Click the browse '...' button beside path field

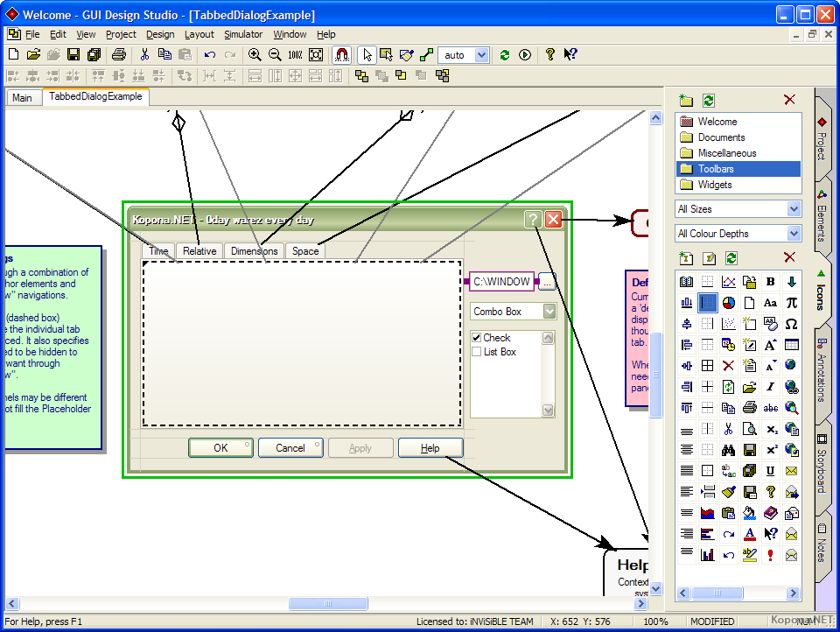pyautogui.click(x=547, y=282)
